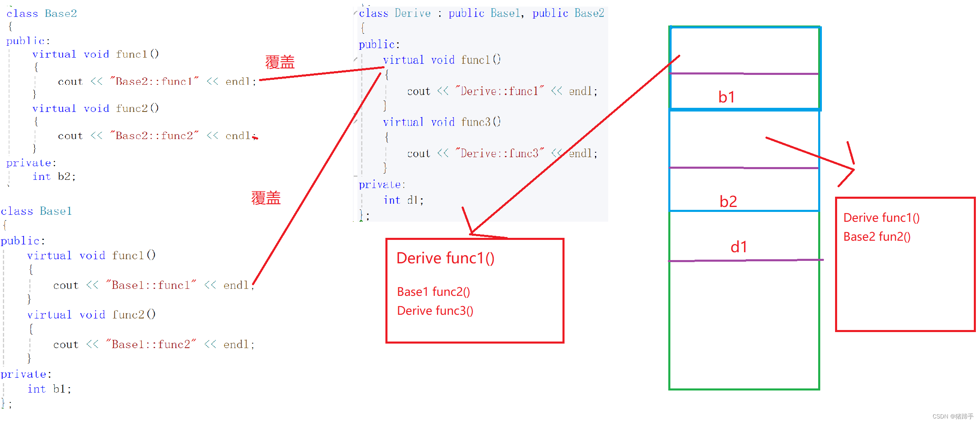The width and height of the screenshot is (980, 423).
Task: Click 'virtual void func1()' in class Base1
Action: [x=91, y=256]
